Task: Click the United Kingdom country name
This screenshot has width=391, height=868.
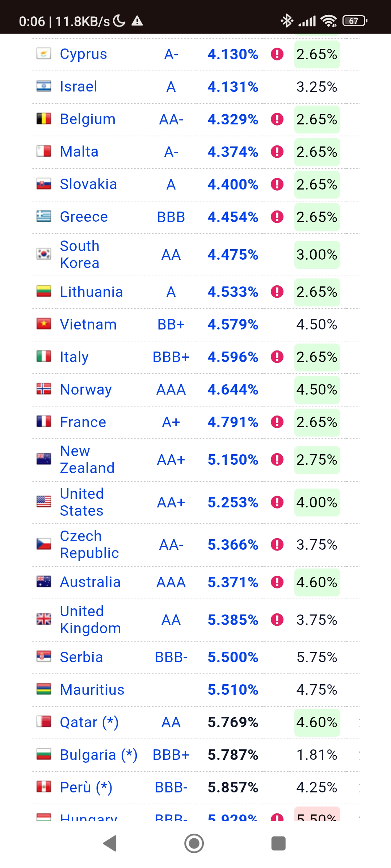Action: (91, 620)
